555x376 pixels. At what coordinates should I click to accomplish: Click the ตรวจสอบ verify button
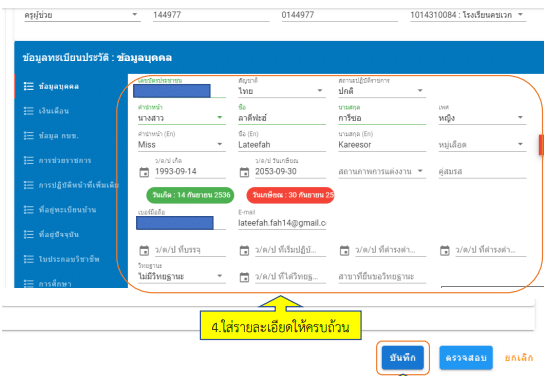pyautogui.click(x=466, y=358)
